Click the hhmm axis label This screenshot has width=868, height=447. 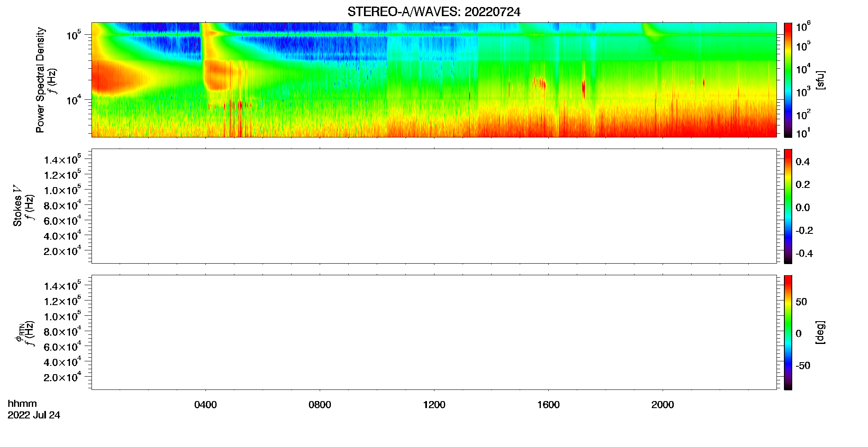tap(22, 404)
